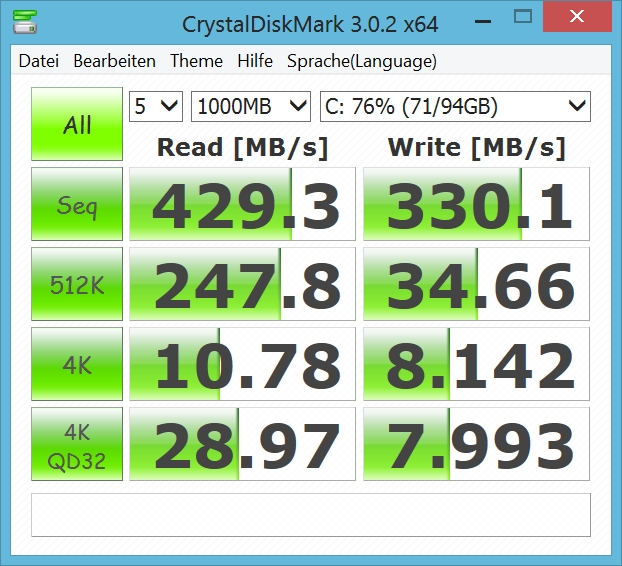
Task: Click the 4K read result 10.78
Action: point(242,364)
